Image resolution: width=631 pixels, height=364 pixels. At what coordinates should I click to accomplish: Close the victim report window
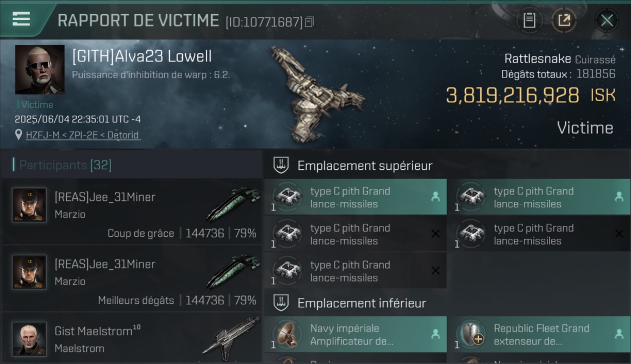[607, 20]
